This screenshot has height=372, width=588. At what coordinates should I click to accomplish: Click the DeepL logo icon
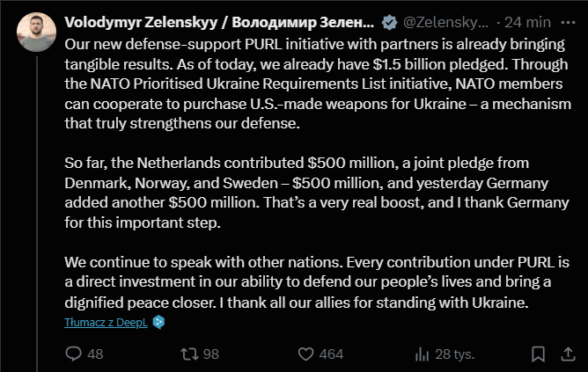point(158,322)
